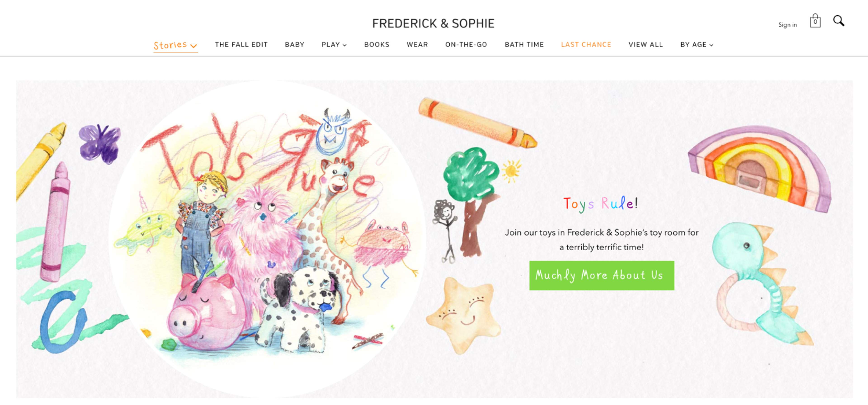Navigate to ON-THE-GO
868x405 pixels.
point(466,45)
